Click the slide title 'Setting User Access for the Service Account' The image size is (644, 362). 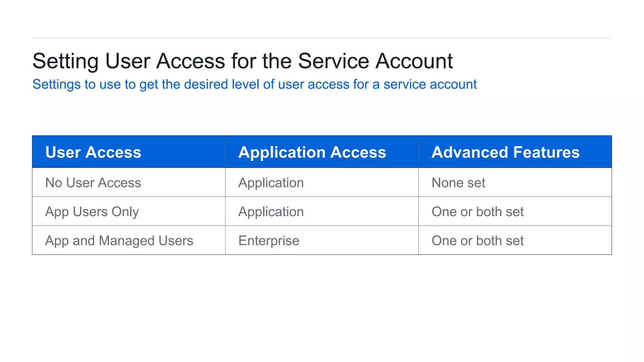[x=242, y=61]
